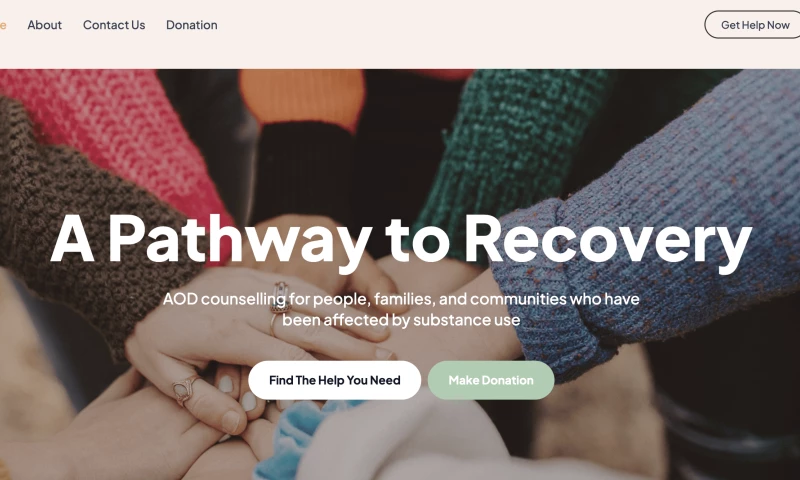The width and height of the screenshot is (800, 480).
Task: Click the orange cuff in hero photo
Action: (303, 97)
